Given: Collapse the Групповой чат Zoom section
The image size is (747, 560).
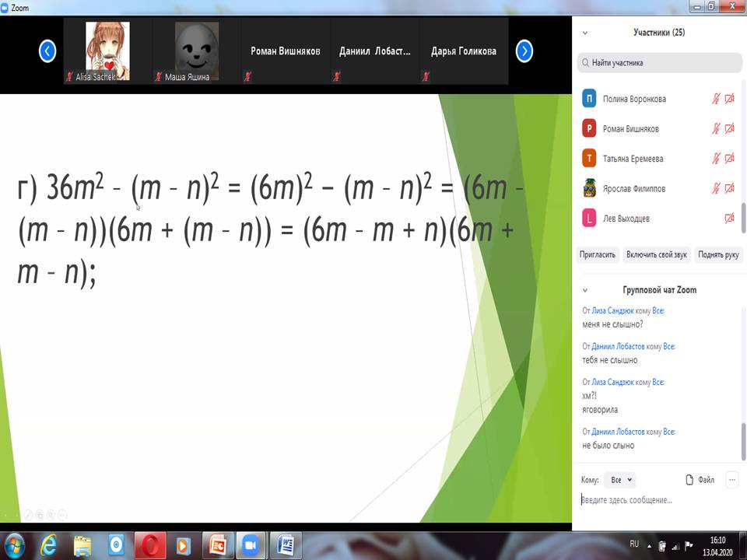Looking at the screenshot, I should (x=585, y=290).
